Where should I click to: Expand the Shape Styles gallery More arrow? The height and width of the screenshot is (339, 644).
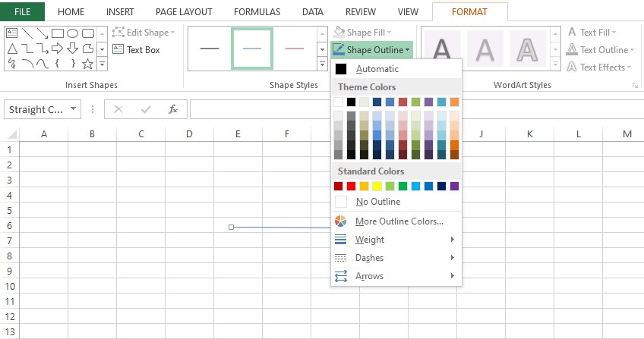[323, 64]
